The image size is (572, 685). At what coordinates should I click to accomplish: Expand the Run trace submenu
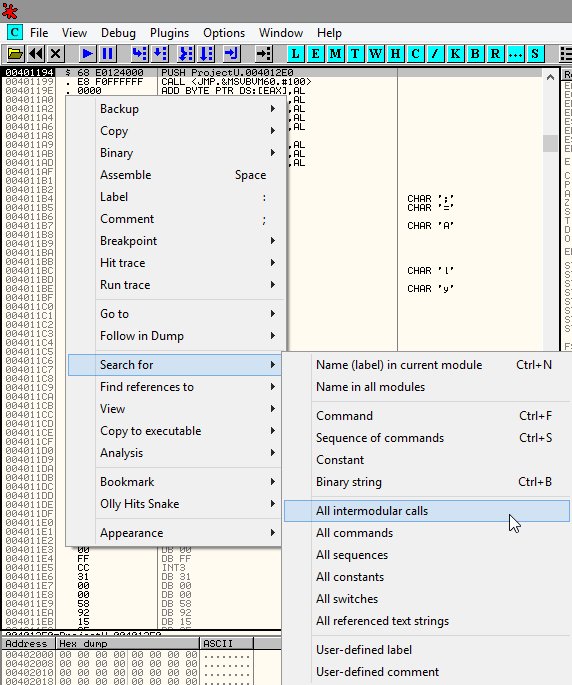(176, 285)
